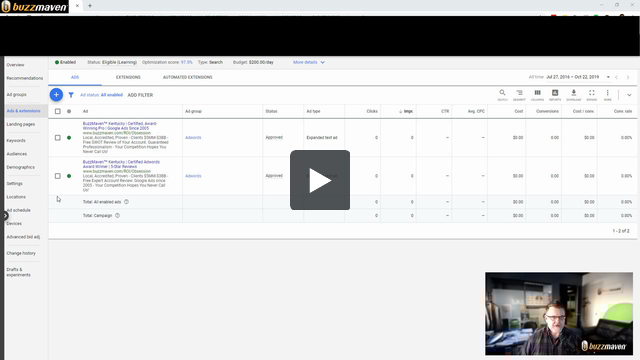This screenshot has width=640, height=360.
Task: Open Locations in the sidebar
Action: 16,197
